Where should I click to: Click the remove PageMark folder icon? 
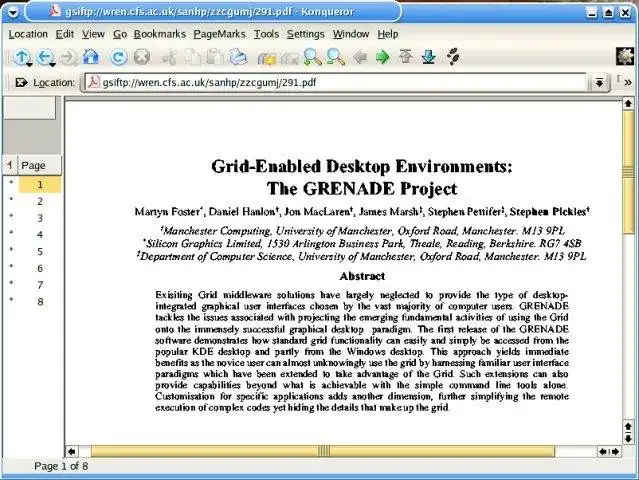289,58
